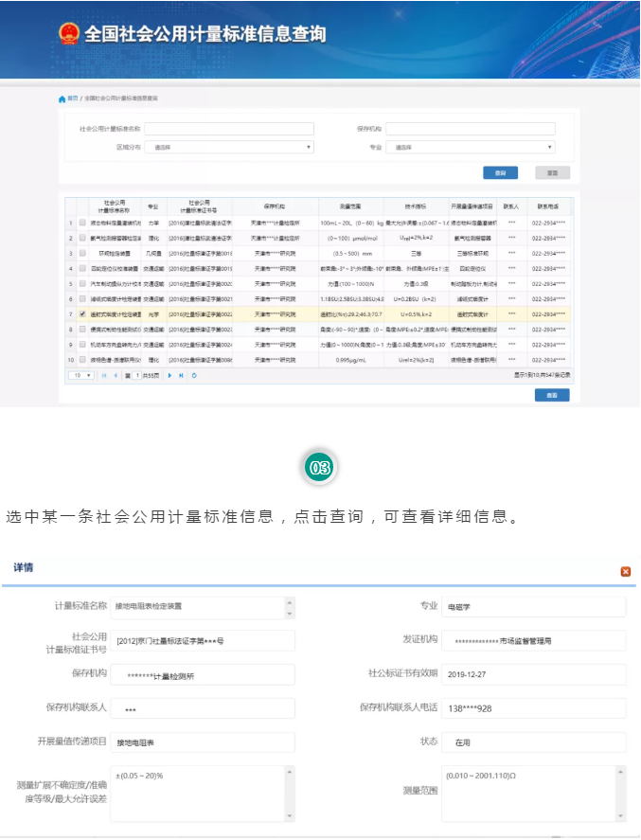This screenshot has height=840, width=641.
Task: Go to next page of results
Action: tap(170, 376)
